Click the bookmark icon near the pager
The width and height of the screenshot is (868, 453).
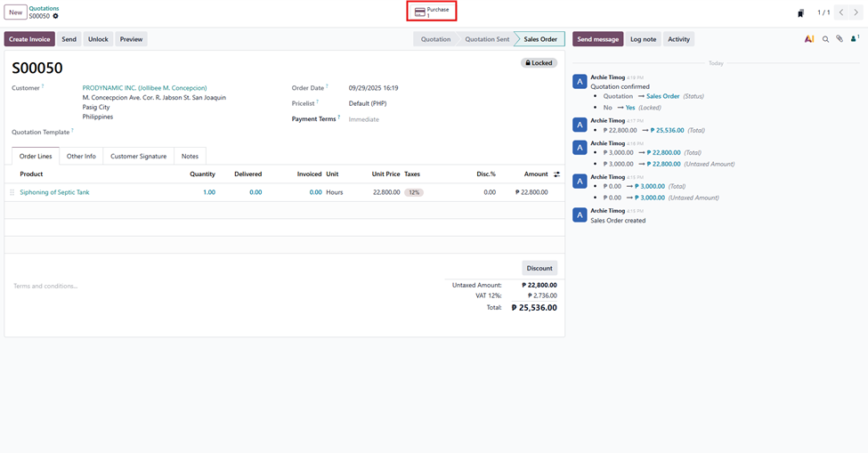pyautogui.click(x=800, y=13)
